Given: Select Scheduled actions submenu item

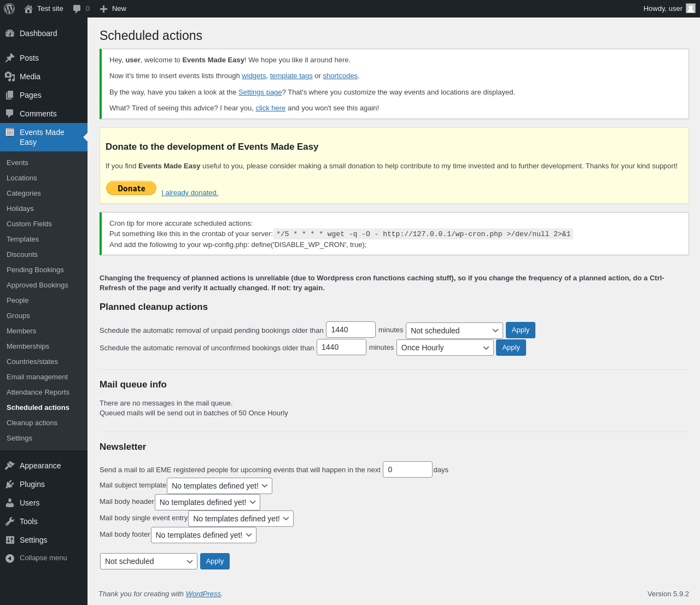Looking at the screenshot, I should pyautogui.click(x=38, y=408).
